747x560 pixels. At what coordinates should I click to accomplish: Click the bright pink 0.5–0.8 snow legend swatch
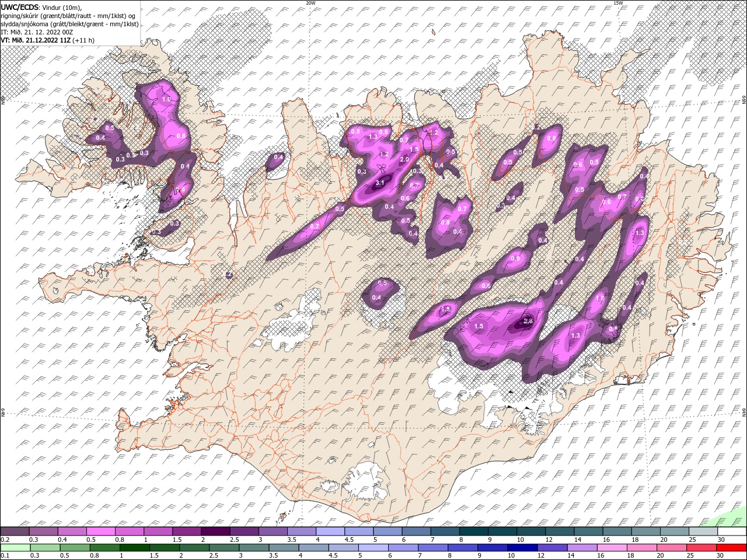[x=101, y=531]
